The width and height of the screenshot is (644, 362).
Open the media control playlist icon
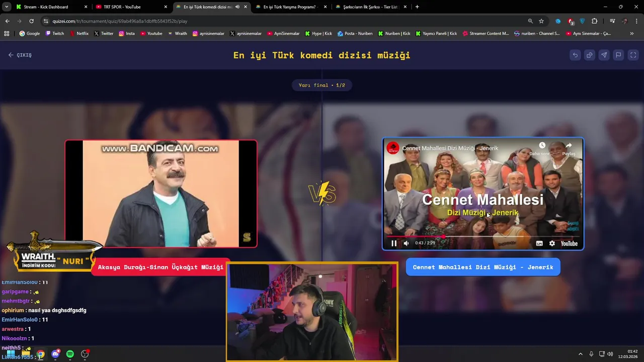(x=612, y=21)
